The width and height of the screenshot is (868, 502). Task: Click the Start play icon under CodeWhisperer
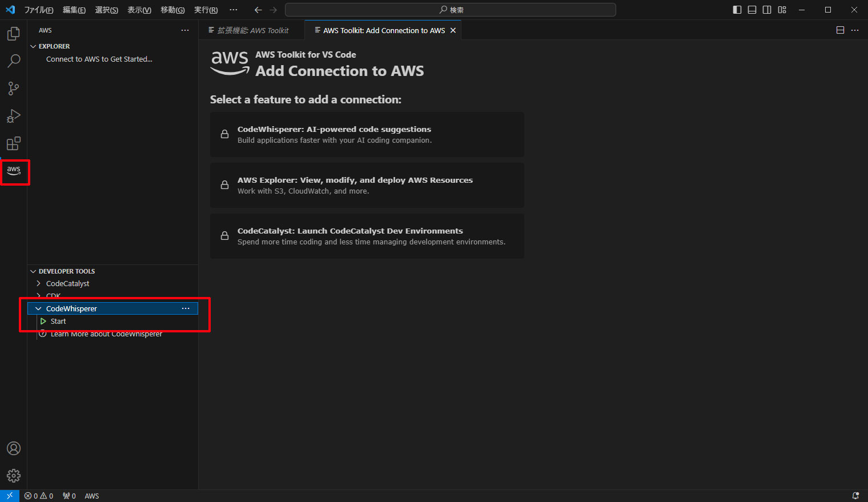43,322
